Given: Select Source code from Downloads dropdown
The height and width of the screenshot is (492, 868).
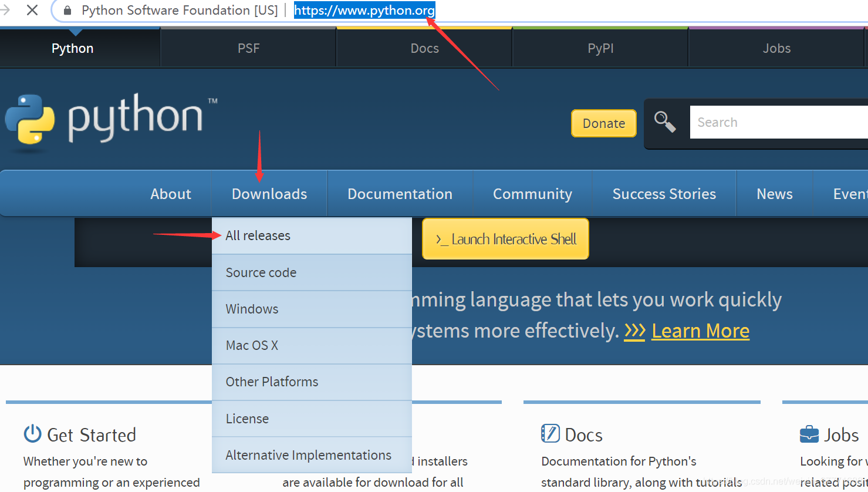Looking at the screenshot, I should click(312, 272).
